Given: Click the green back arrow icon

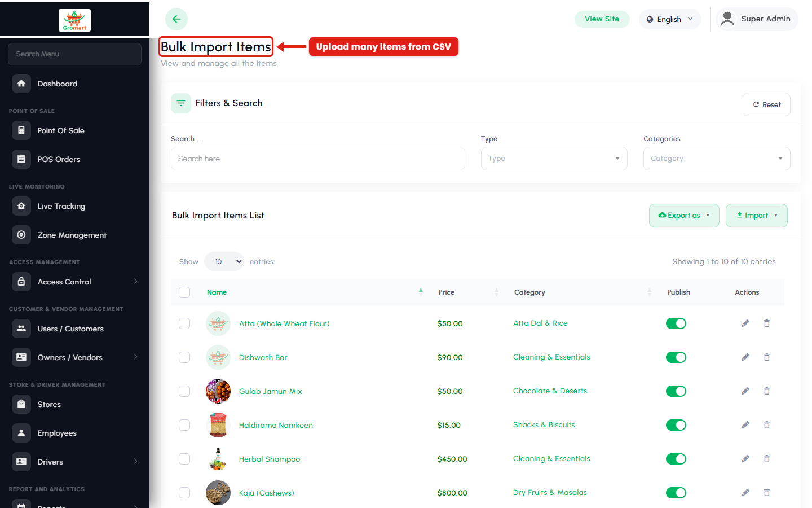Looking at the screenshot, I should tap(176, 19).
